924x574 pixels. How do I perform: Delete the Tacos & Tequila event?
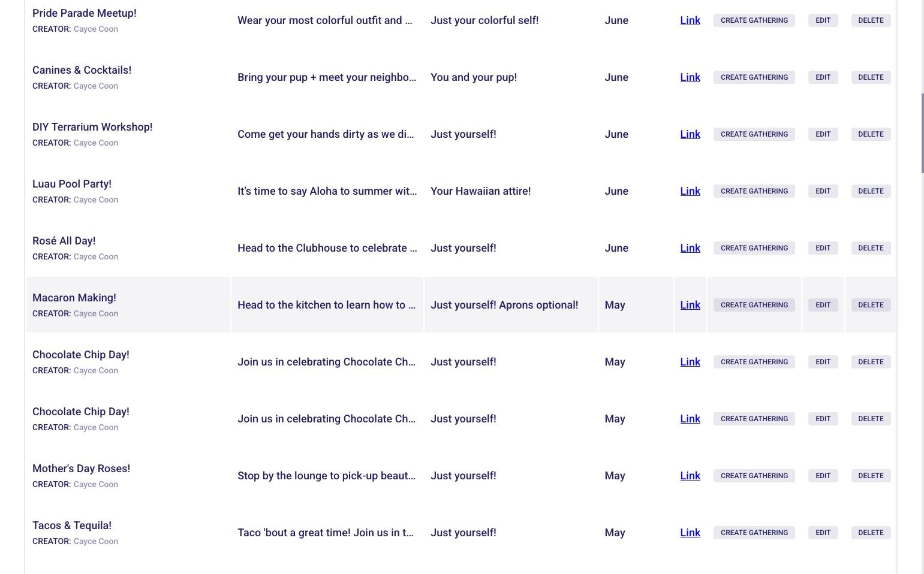tap(871, 533)
